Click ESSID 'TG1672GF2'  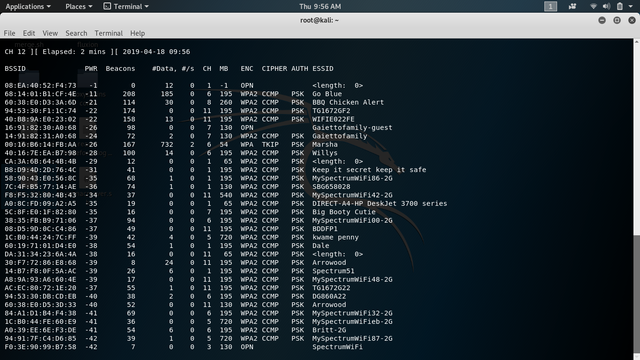coord(331,111)
